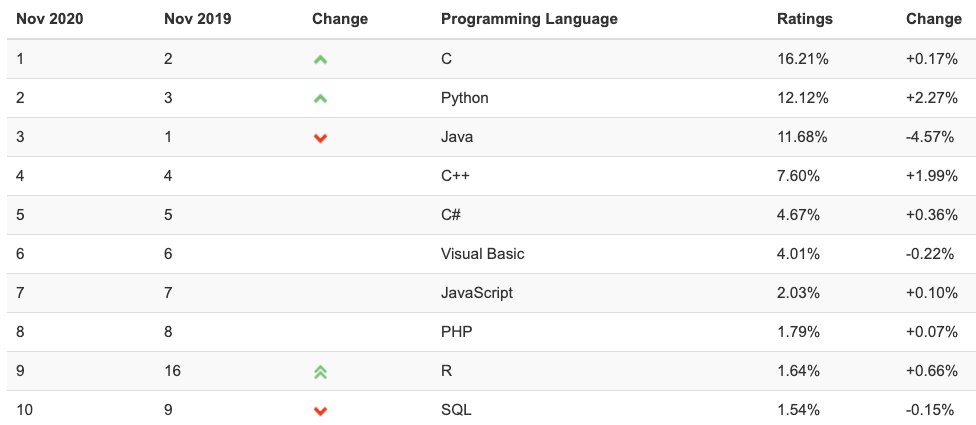The image size is (976, 425).
Task: Select the Nov 2020 column header
Action: point(49,19)
